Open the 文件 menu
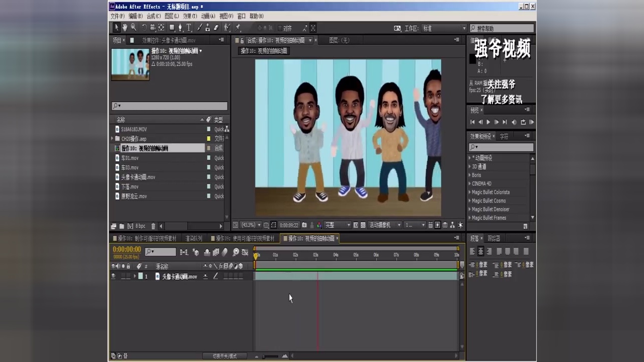Viewport: 644px width, 362px height. (118, 16)
